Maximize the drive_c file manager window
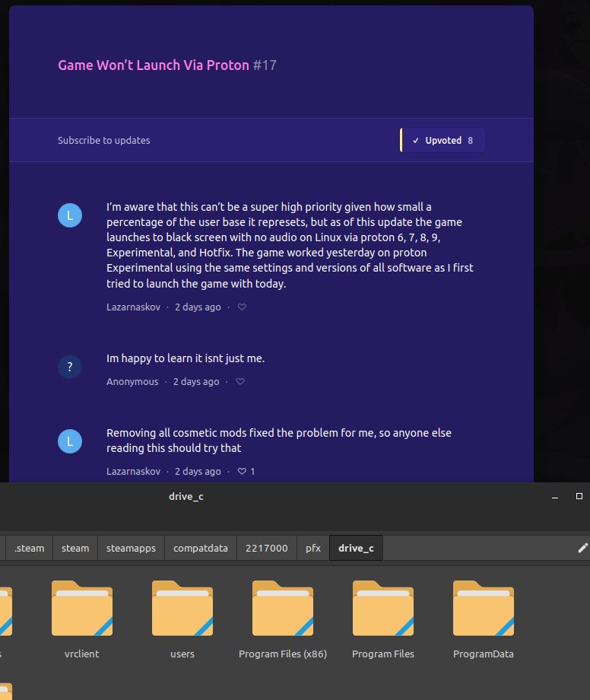Image resolution: width=590 pixels, height=700 pixels. [x=579, y=496]
